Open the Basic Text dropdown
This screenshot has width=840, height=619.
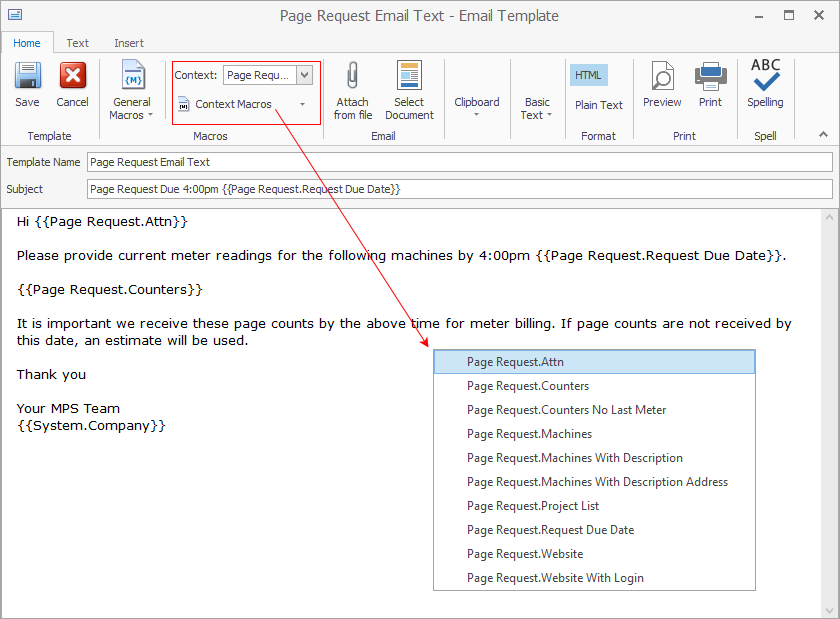tap(537, 108)
